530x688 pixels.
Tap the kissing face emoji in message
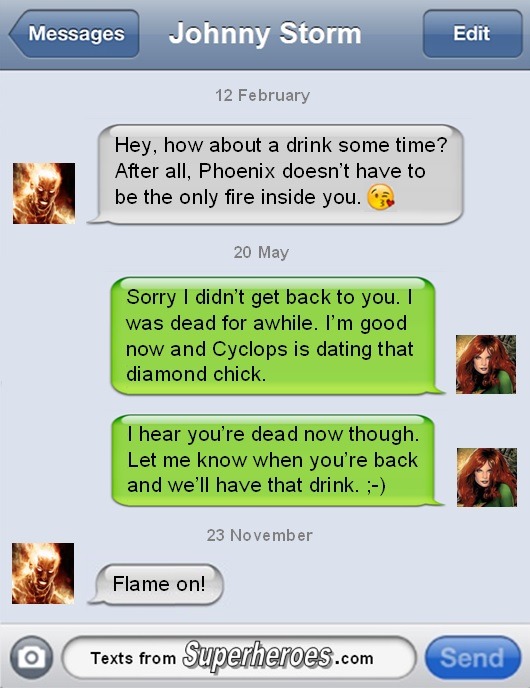(380, 197)
